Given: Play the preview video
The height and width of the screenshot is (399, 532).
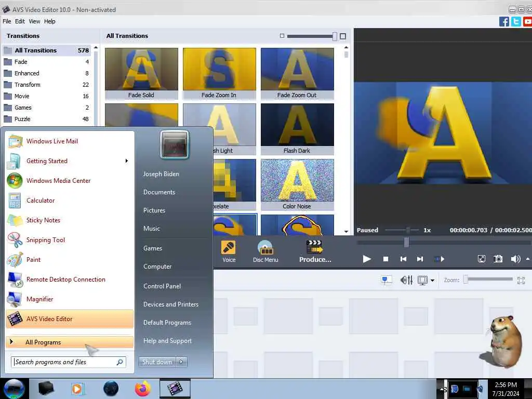Looking at the screenshot, I should click(366, 259).
